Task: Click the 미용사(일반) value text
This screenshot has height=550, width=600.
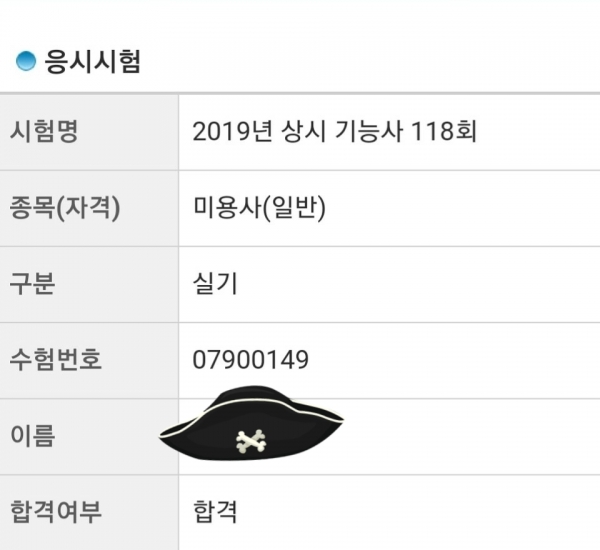Action: tap(260, 208)
